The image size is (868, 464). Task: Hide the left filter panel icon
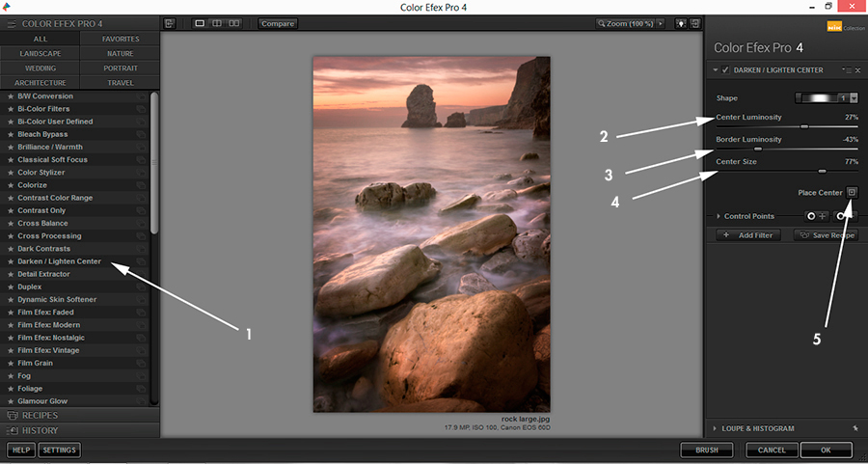pos(170,23)
